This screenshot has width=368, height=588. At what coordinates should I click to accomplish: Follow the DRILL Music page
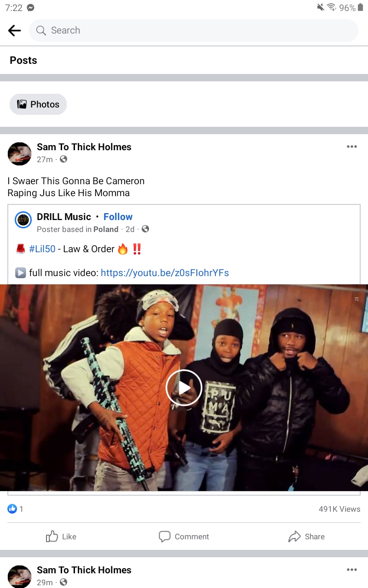(x=118, y=217)
